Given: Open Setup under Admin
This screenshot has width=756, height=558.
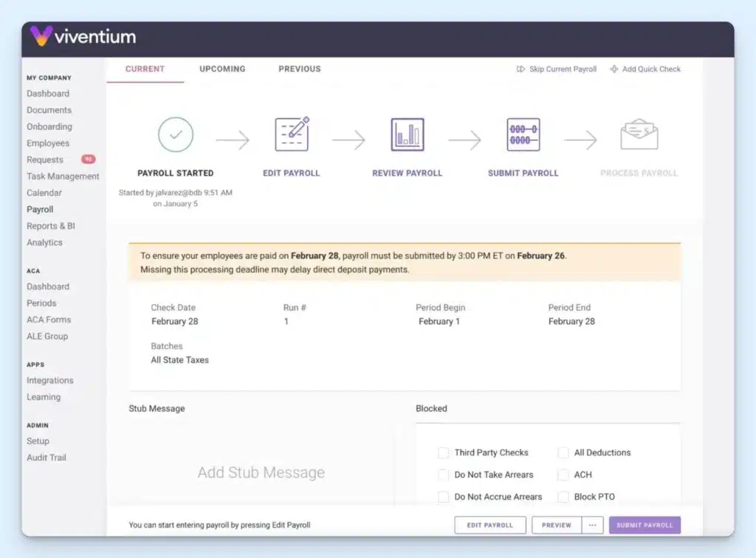Looking at the screenshot, I should [x=38, y=441].
